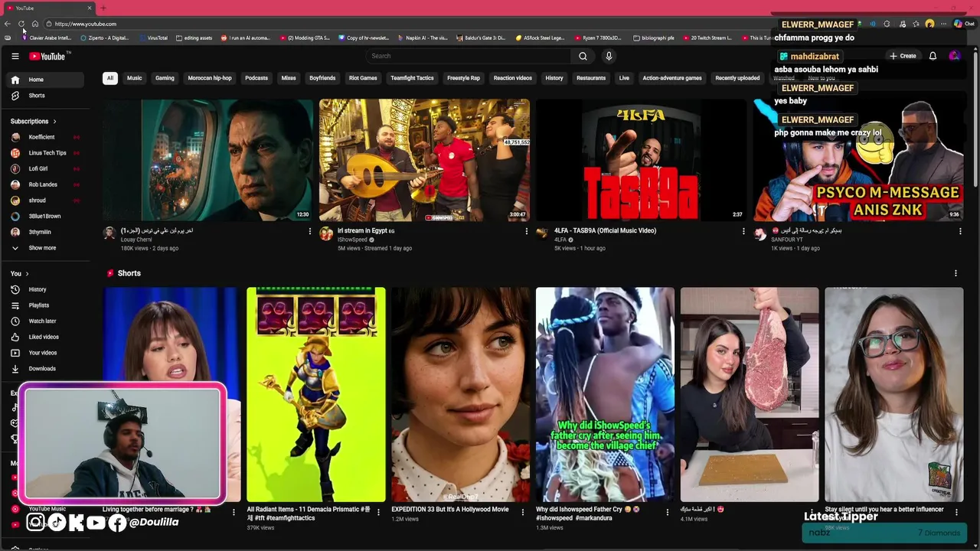The height and width of the screenshot is (551, 980).
Task: Open a new browser tab
Action: point(103,8)
